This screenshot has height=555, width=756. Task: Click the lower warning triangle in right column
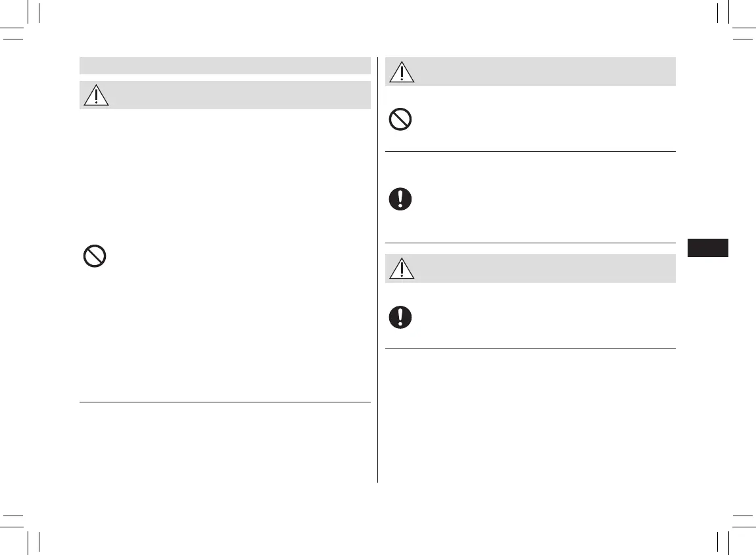[402, 269]
